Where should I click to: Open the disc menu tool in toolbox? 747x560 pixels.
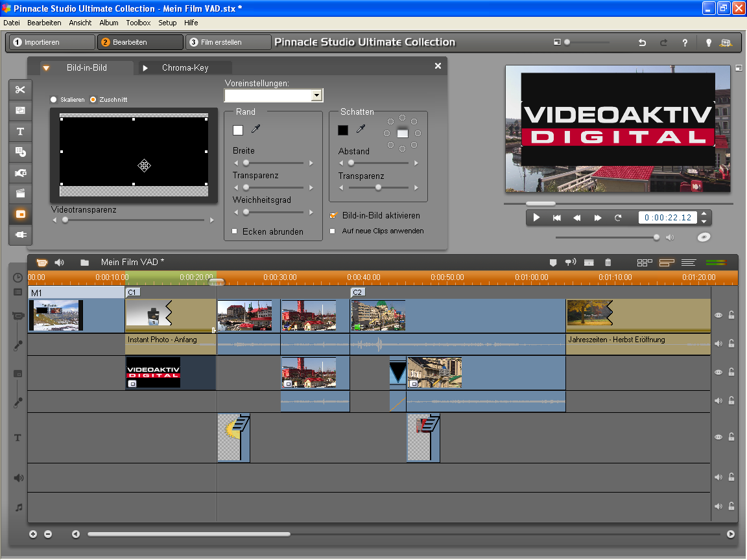pos(20,152)
